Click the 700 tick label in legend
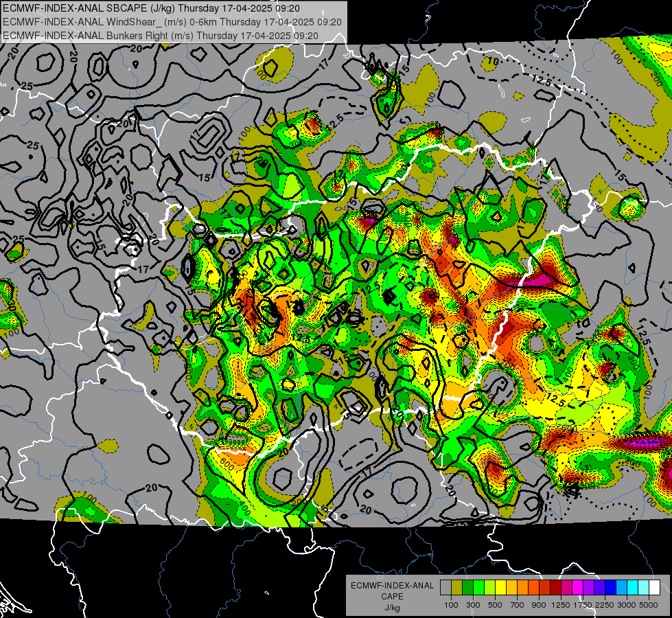Screen dimensions: 672x618 pos(518,605)
